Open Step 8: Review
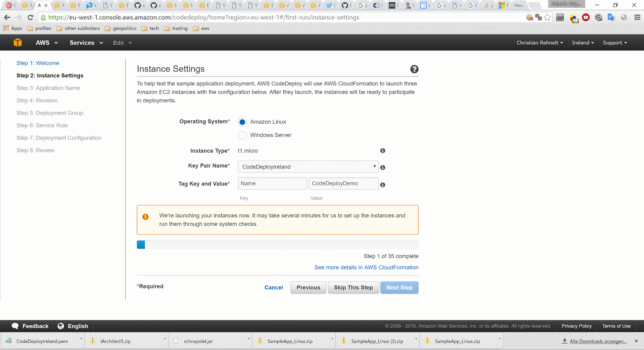Viewport: 644px width, 350px height. pyautogui.click(x=35, y=150)
